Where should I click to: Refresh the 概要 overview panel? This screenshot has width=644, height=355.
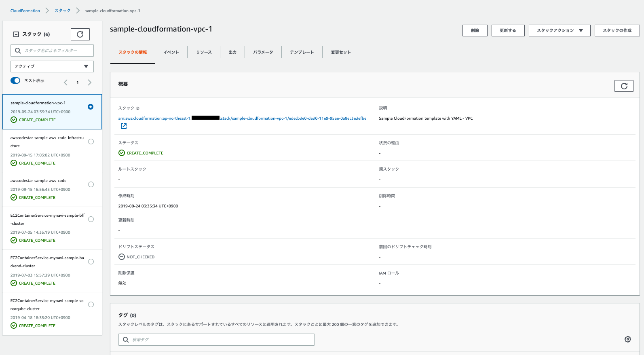624,86
